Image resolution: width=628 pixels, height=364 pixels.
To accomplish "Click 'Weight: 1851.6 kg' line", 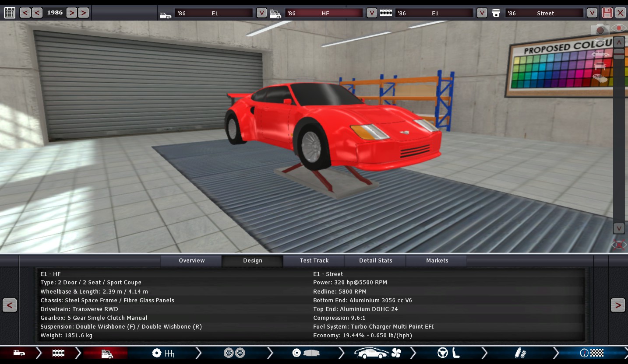I will click(x=66, y=335).
